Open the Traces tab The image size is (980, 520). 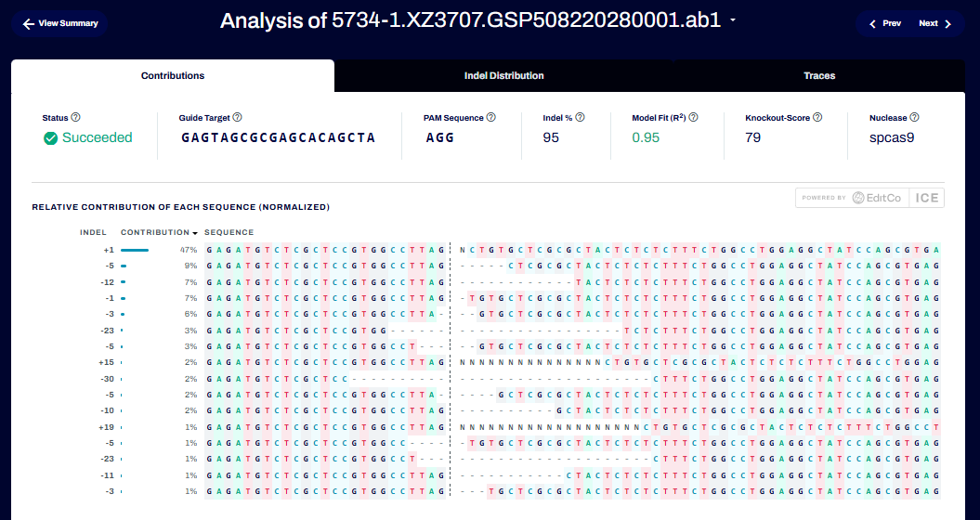coord(819,76)
